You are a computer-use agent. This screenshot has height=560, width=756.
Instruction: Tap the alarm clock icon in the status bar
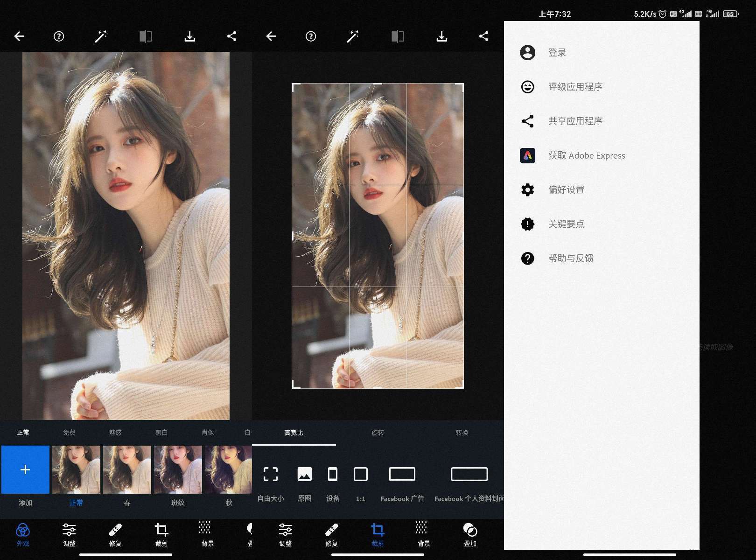tap(662, 14)
